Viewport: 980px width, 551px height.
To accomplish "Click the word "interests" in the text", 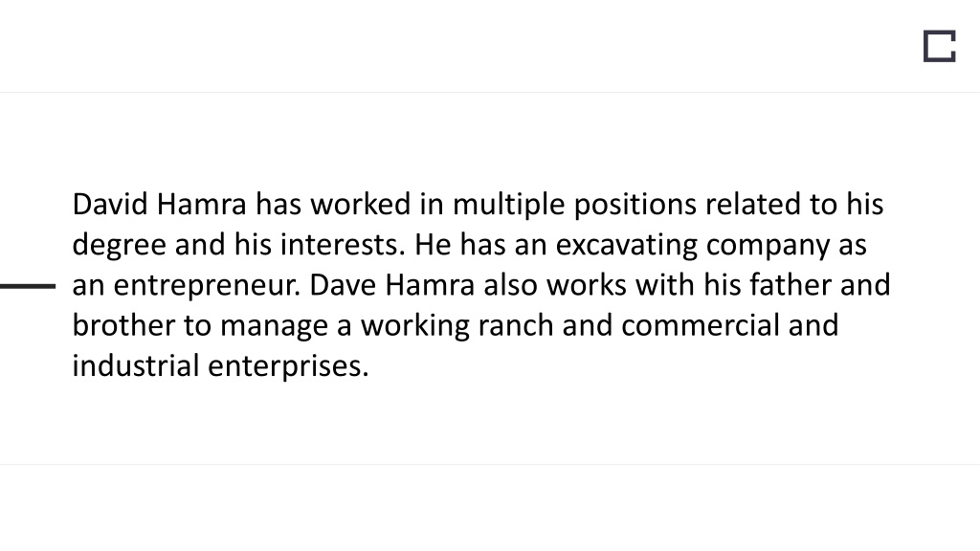I will [x=339, y=245].
